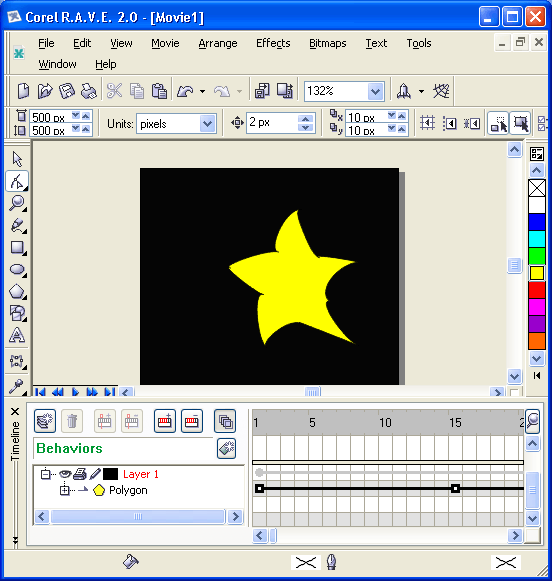Open the Effects menu

(x=273, y=43)
